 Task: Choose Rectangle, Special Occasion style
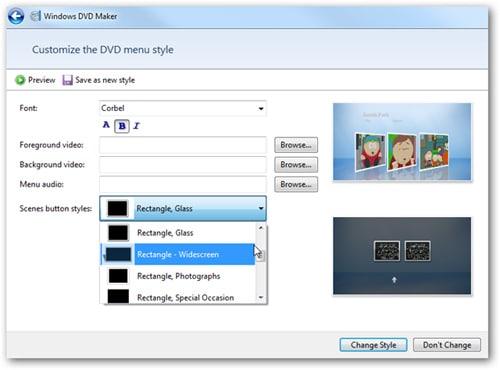click(178, 297)
